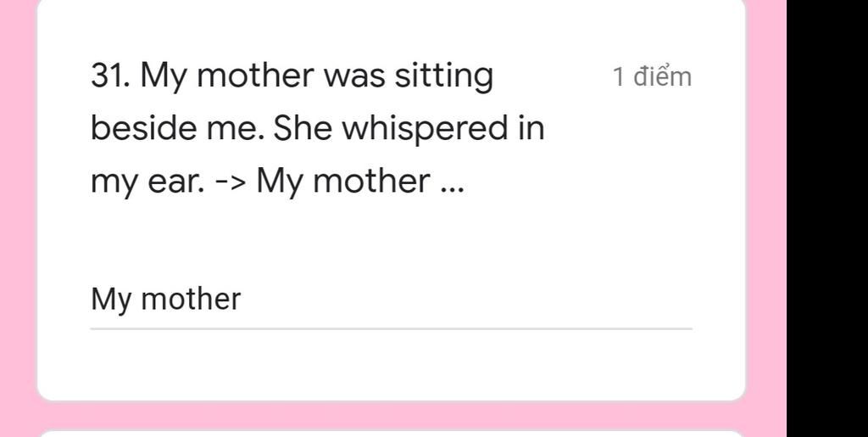Click the empty white area under the answer line
This screenshot has width=868, height=437.
pos(391,364)
